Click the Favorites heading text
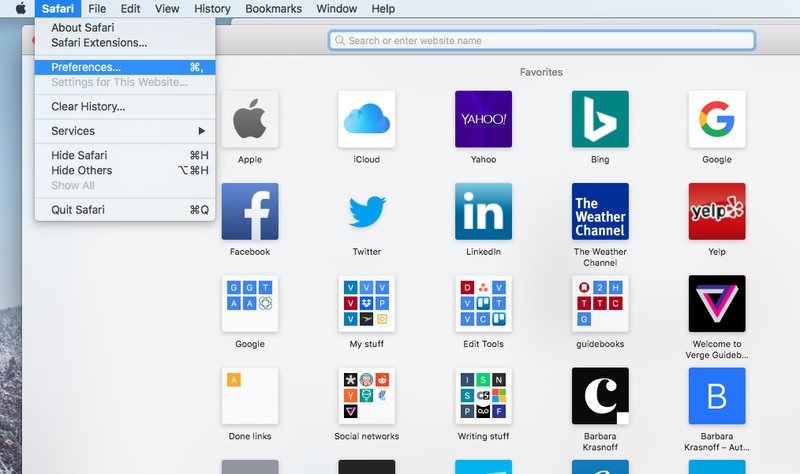800x474 pixels. (541, 72)
